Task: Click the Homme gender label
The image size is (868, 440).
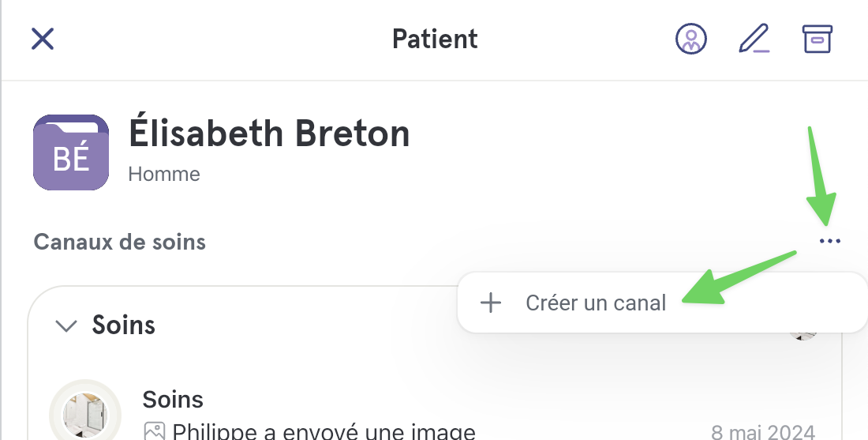Action: (x=164, y=174)
